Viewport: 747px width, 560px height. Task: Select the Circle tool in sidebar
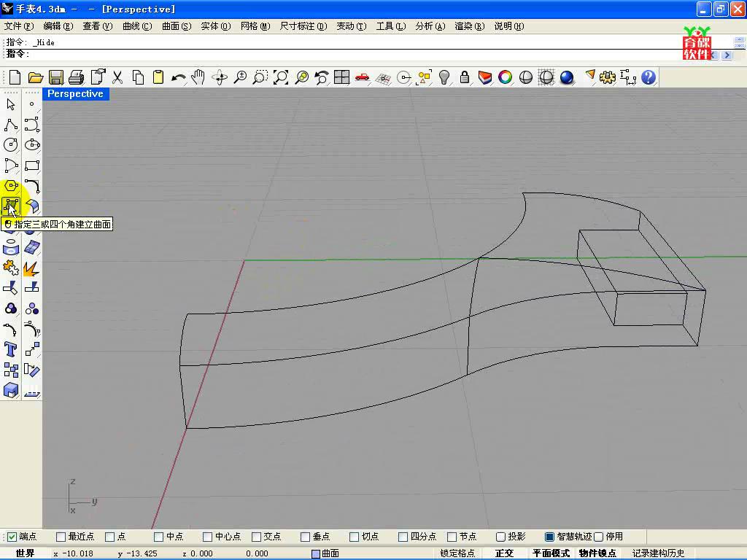(x=10, y=145)
